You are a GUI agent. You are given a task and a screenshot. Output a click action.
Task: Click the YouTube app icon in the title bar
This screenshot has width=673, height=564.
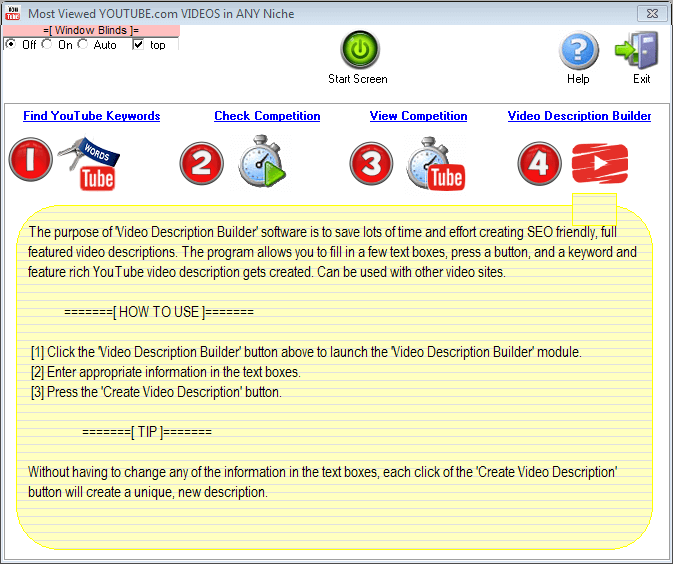coord(12,13)
